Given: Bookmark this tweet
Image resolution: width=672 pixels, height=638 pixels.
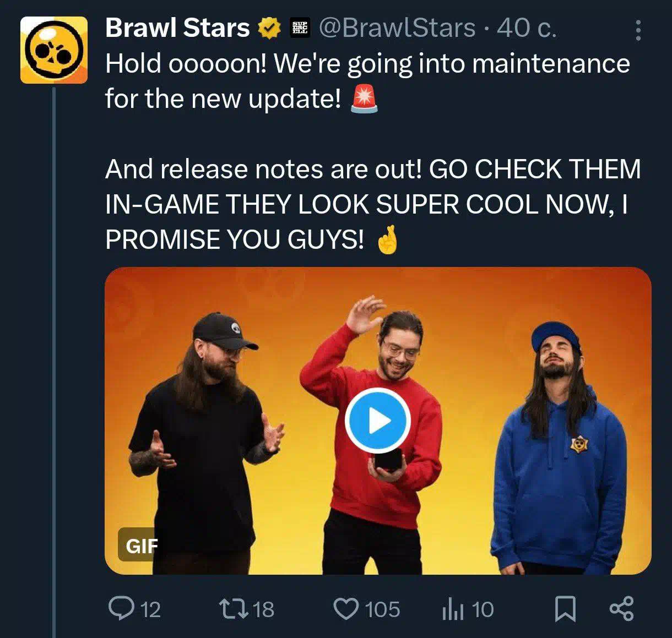Looking at the screenshot, I should click(565, 609).
